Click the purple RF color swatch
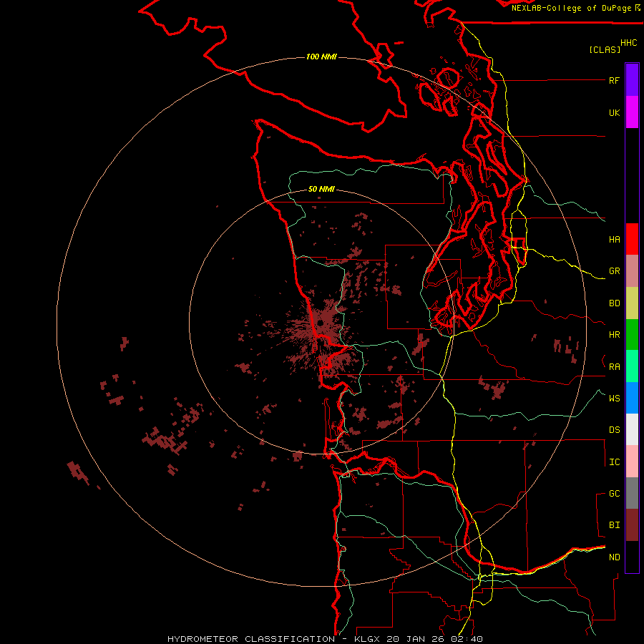Viewport: 644px width, 644px height. [x=632, y=80]
